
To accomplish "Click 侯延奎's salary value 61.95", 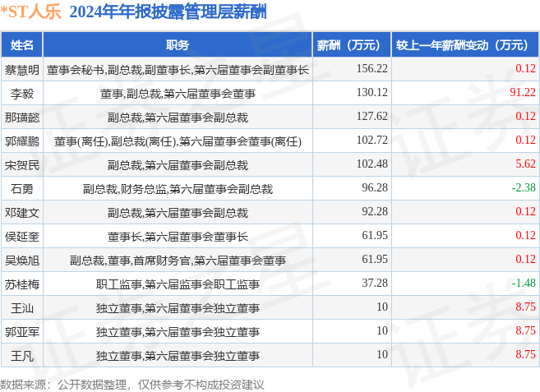I will click(375, 235).
